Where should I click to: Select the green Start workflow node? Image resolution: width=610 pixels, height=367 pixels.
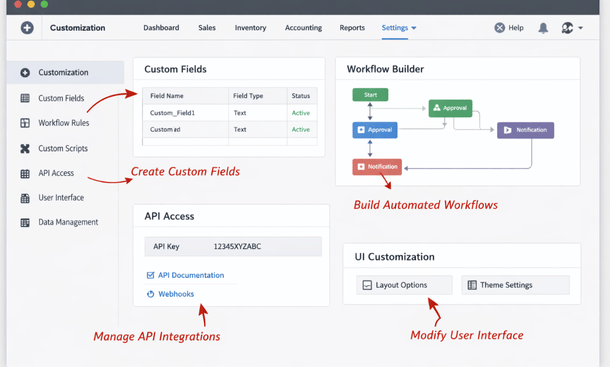(x=370, y=95)
